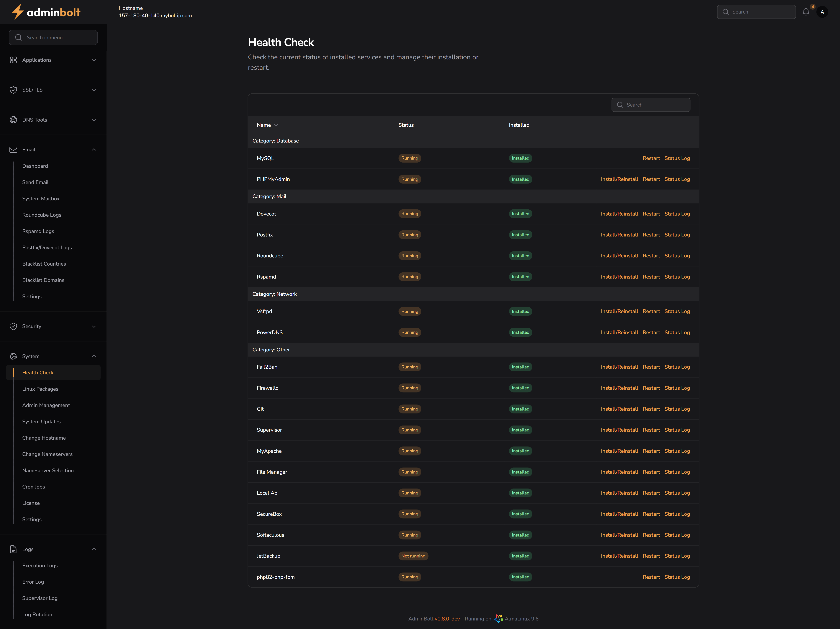840x629 pixels.
Task: Open the Health Check menu item
Action: coord(38,372)
